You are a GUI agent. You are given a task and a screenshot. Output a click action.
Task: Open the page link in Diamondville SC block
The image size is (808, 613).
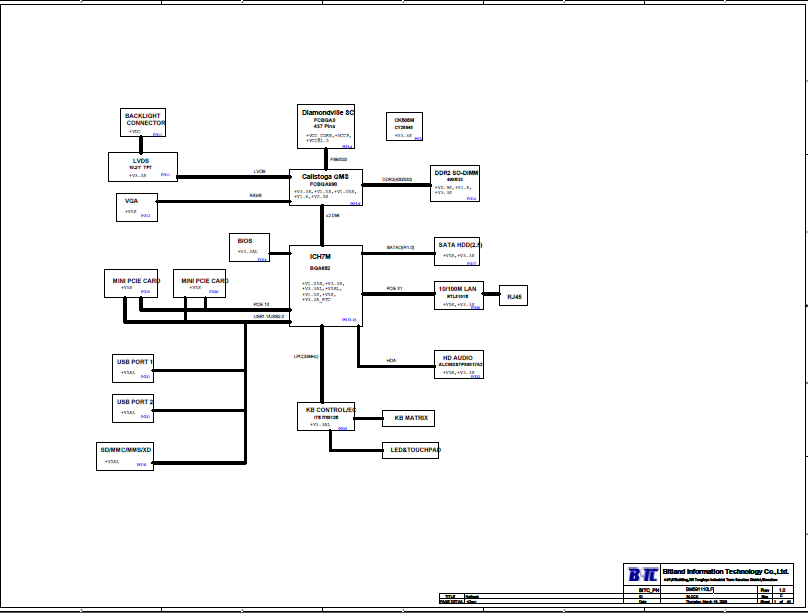pyautogui.click(x=347, y=146)
